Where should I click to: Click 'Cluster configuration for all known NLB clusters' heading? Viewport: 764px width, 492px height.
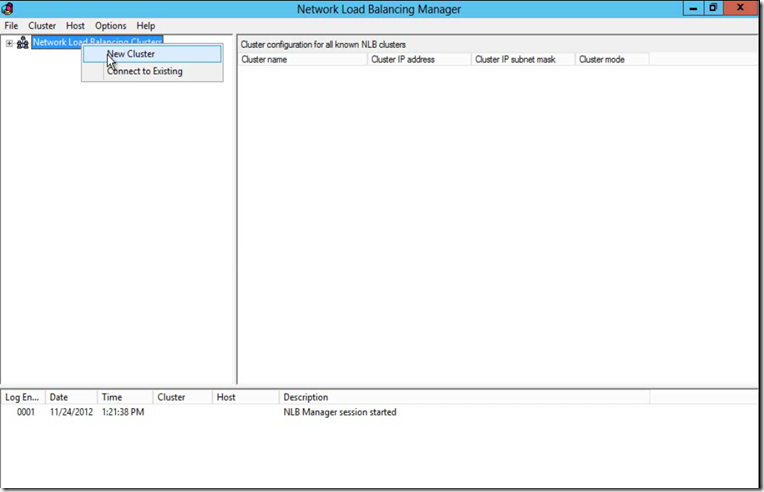tap(323, 45)
